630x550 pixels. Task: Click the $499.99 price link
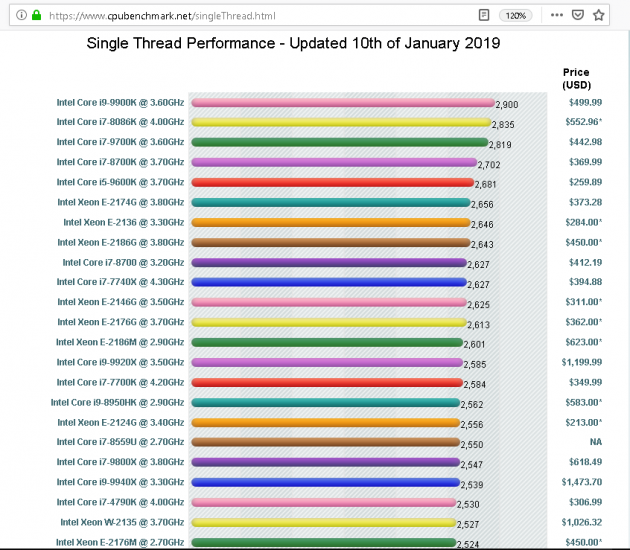point(585,102)
